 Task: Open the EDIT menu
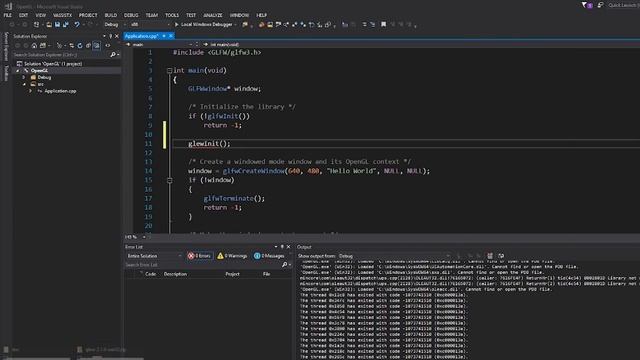pyautogui.click(x=23, y=15)
